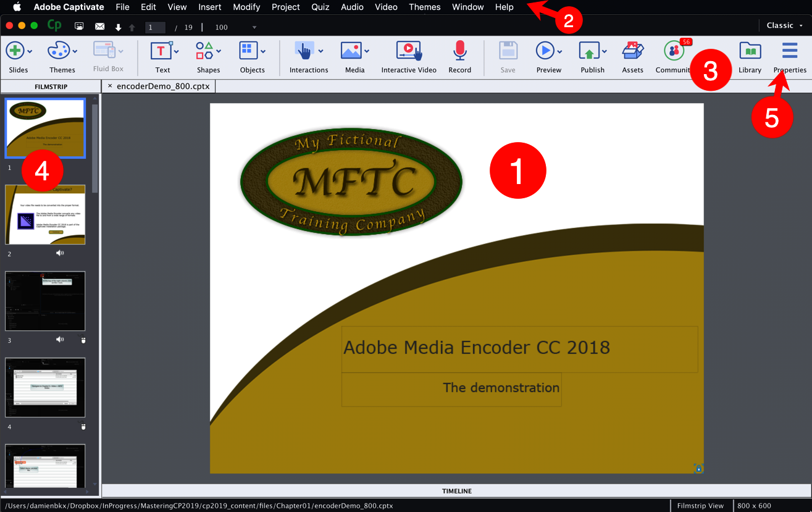Open the Modify menu
Viewport: 812px width, 512px height.
coord(246,7)
